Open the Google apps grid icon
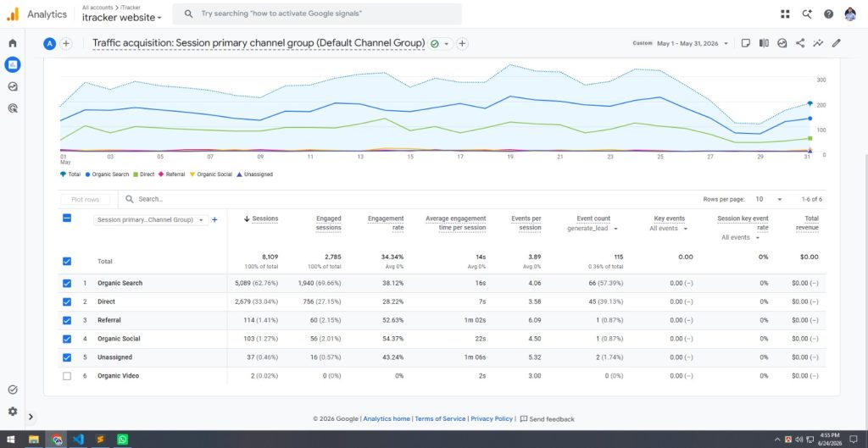 [x=785, y=14]
